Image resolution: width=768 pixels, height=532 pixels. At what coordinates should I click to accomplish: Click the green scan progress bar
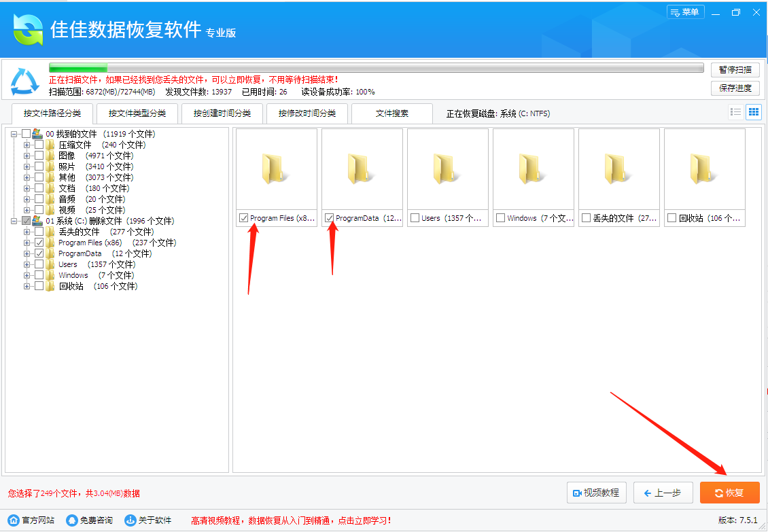376,67
